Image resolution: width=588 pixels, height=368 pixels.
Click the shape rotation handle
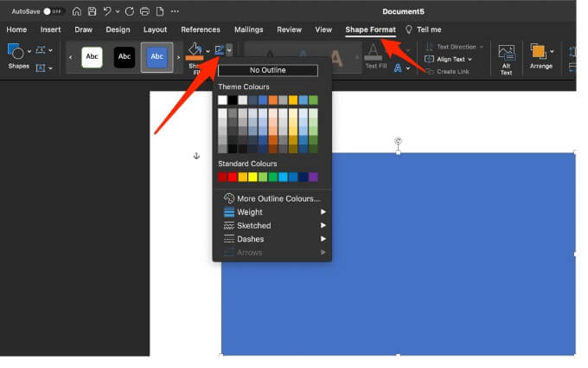click(x=399, y=141)
